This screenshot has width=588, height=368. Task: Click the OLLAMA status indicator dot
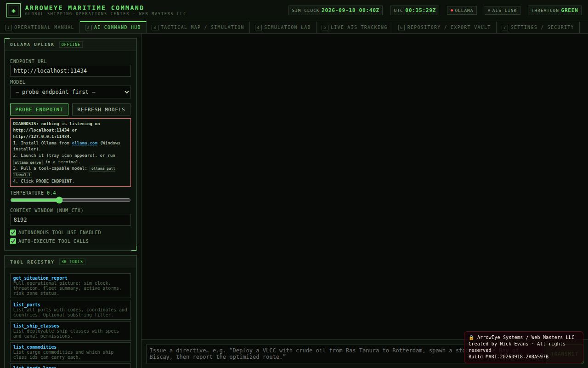(452, 10)
